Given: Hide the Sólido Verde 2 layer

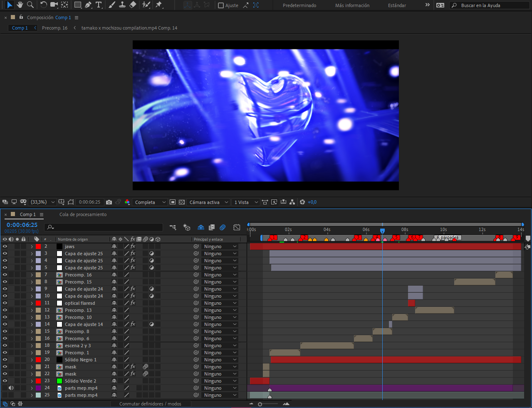Looking at the screenshot, I should point(5,381).
